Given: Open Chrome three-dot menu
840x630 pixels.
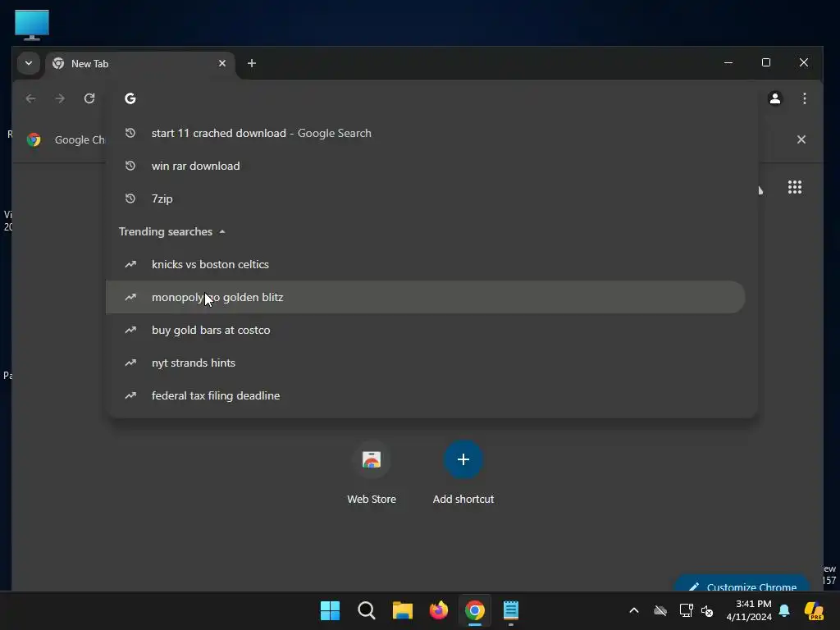Looking at the screenshot, I should coord(804,98).
